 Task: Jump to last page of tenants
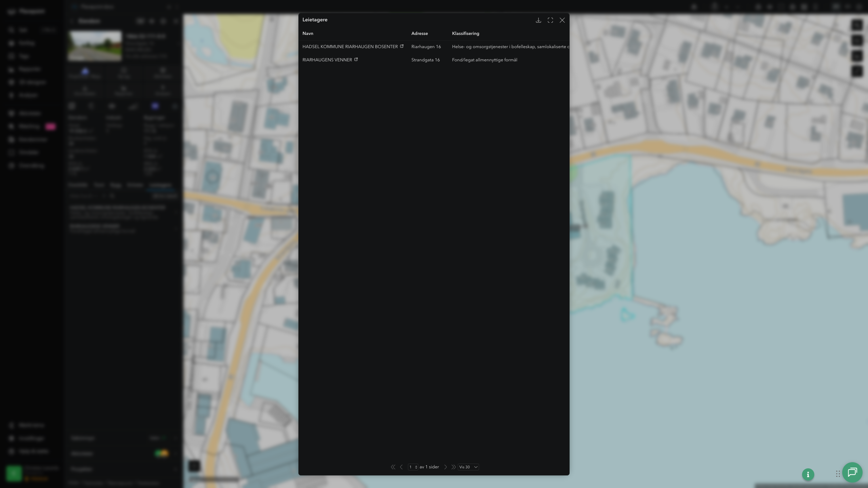pyautogui.click(x=453, y=467)
